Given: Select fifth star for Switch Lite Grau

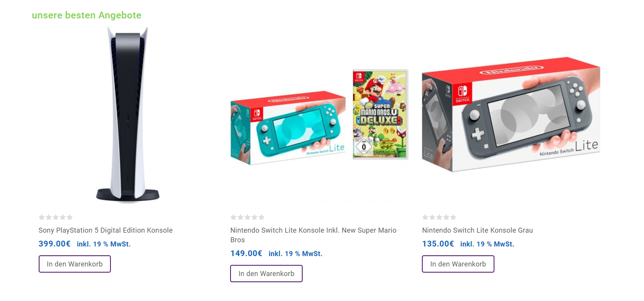Looking at the screenshot, I should pos(453,217).
